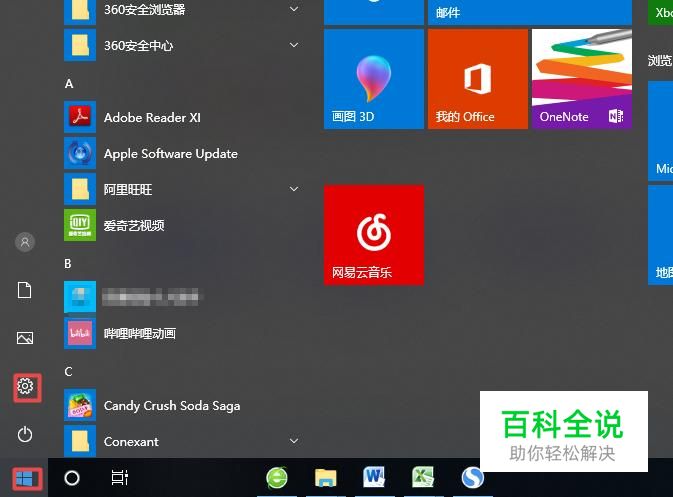Open the Pictures sidebar icon

tap(25, 338)
